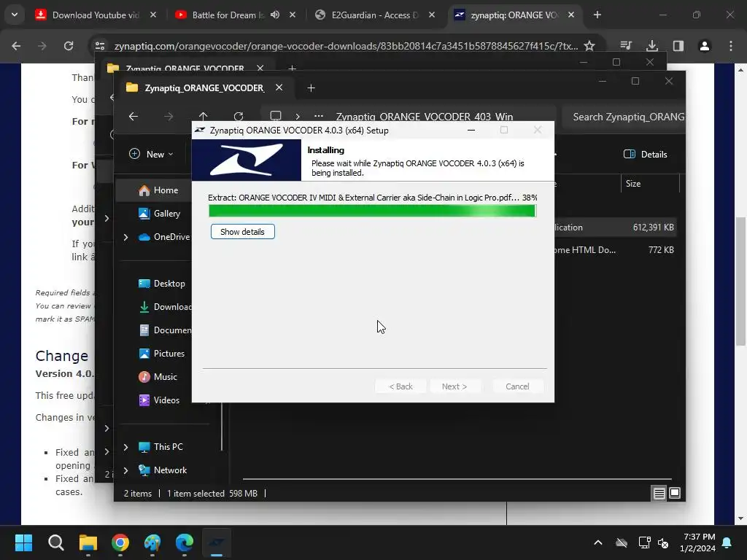Toggle the Details pane in Explorer

click(646, 155)
